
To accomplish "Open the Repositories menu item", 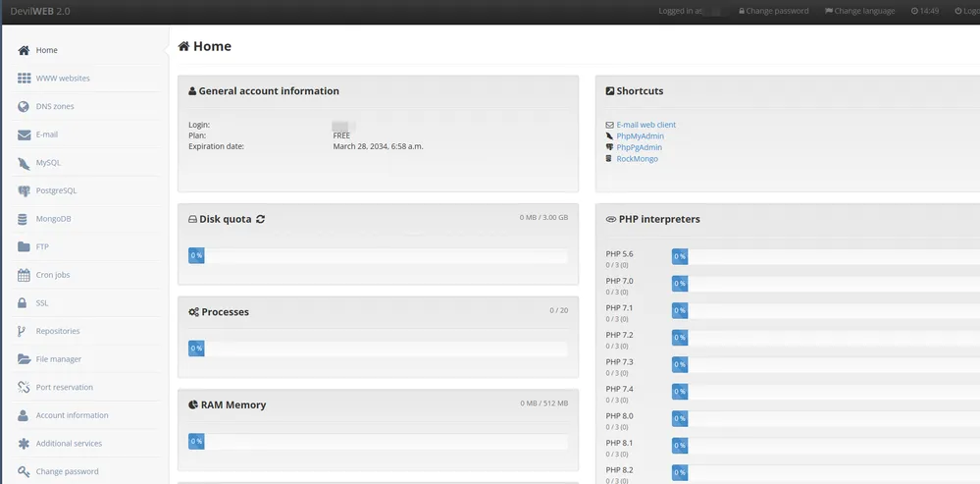I will point(57,332).
